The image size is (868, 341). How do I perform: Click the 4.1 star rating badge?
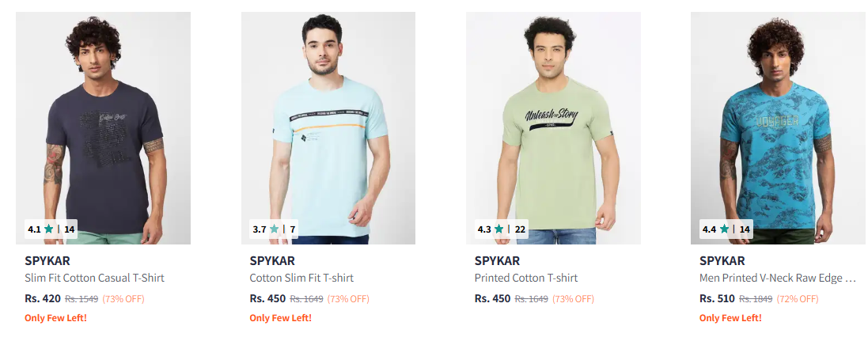(x=51, y=229)
